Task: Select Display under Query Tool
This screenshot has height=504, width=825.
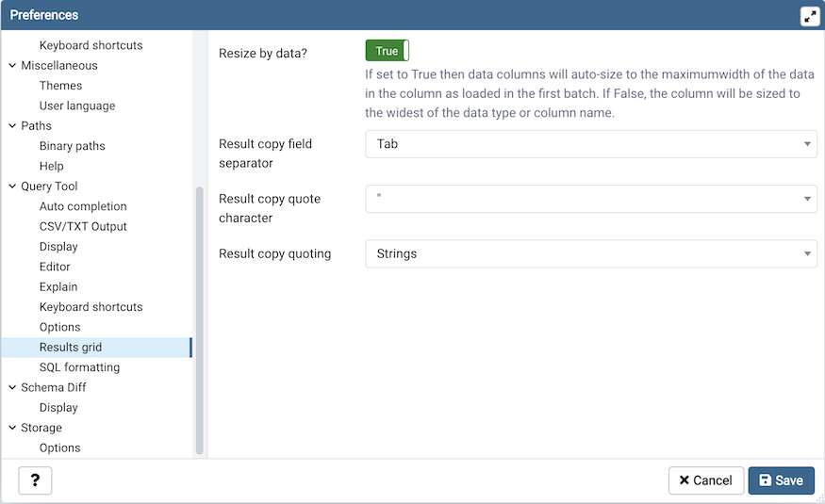Action: 58,247
